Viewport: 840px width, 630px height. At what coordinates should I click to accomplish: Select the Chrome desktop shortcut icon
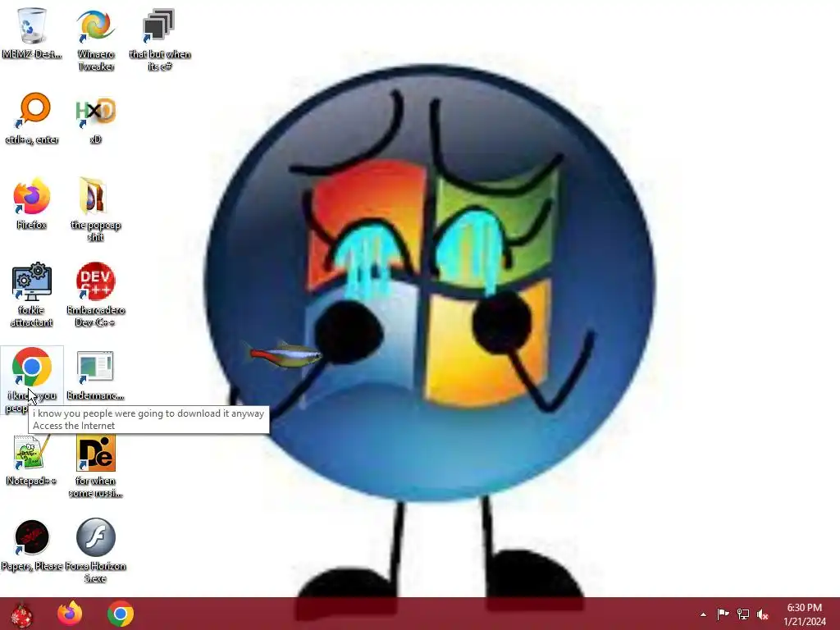pyautogui.click(x=32, y=367)
